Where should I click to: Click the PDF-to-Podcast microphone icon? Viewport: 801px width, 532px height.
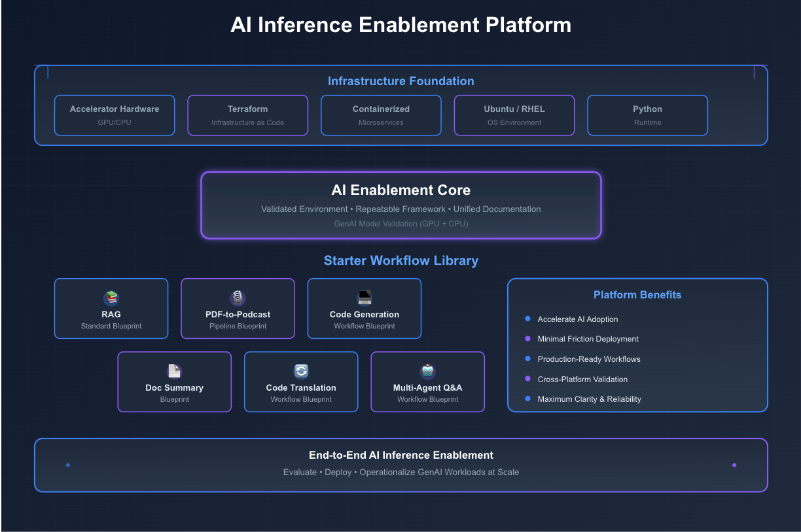(x=238, y=298)
